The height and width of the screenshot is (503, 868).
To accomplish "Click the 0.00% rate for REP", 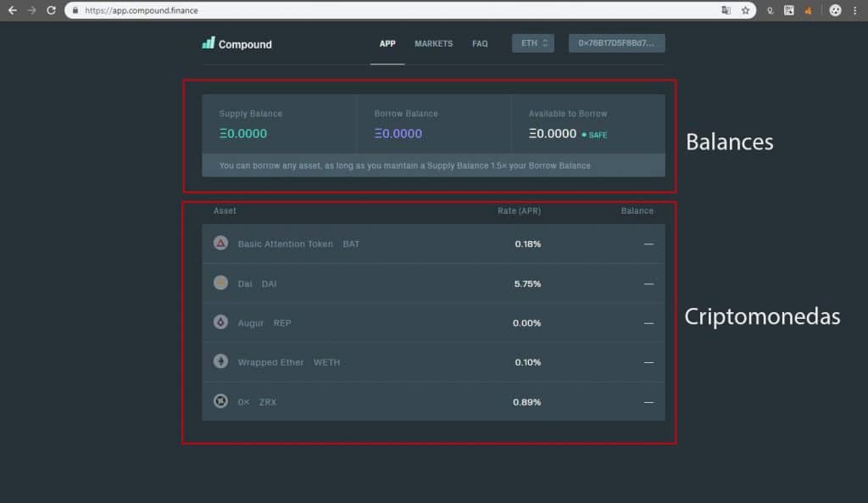I will pyautogui.click(x=526, y=323).
